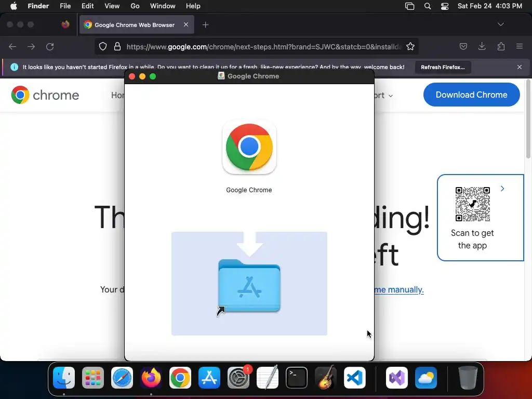Screen dimensions: 532x399
Task: Save page to Pocket
Action: click(x=463, y=46)
